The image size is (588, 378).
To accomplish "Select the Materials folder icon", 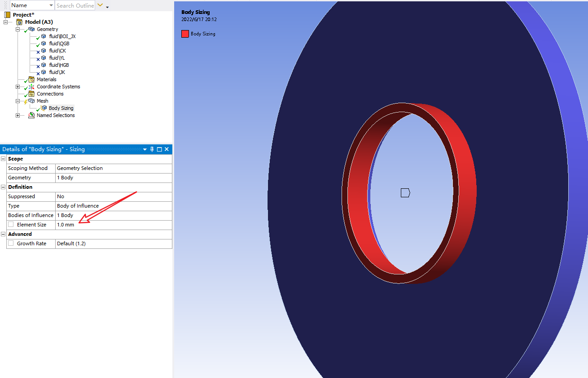I will click(x=31, y=79).
